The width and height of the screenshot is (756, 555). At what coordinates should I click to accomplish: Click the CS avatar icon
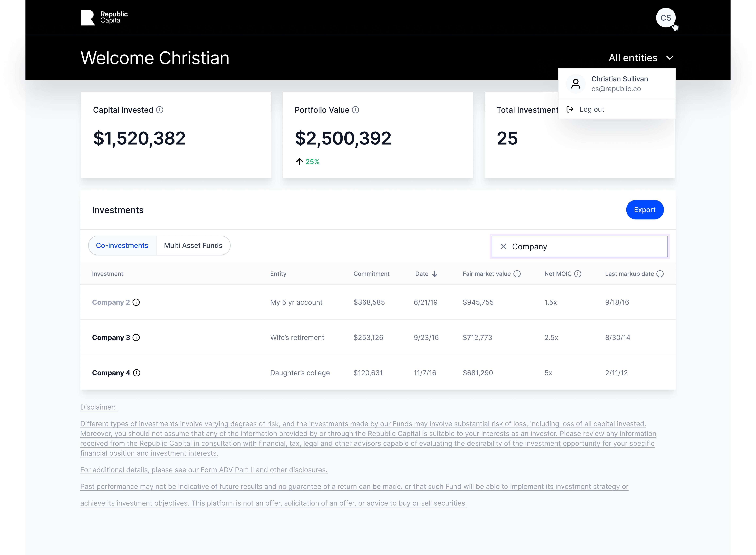665,18
